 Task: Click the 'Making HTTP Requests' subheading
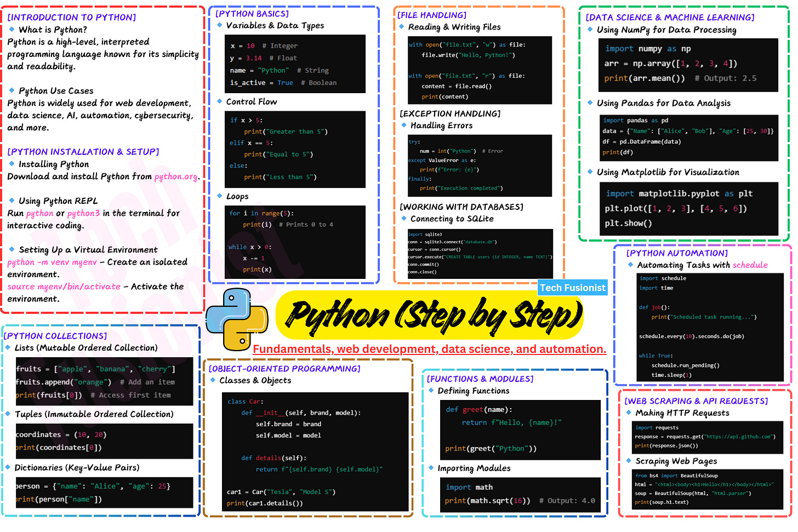682,413
